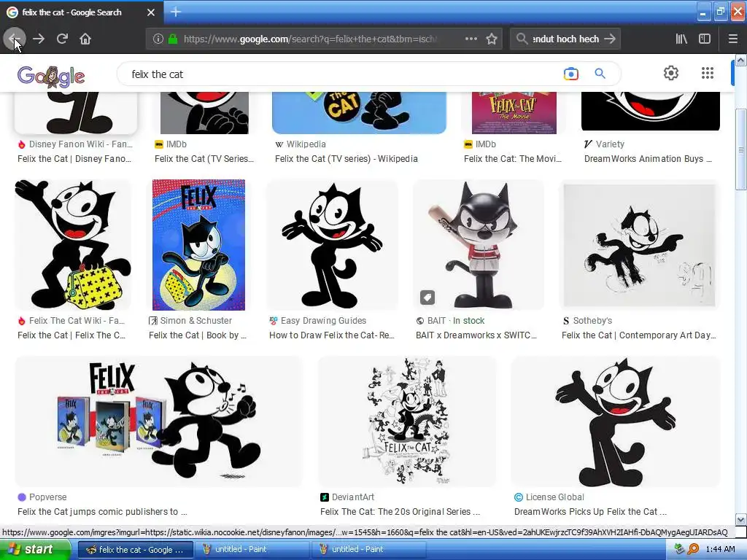
Task: Select the felix the cat - Google Search tab
Action: (82, 12)
